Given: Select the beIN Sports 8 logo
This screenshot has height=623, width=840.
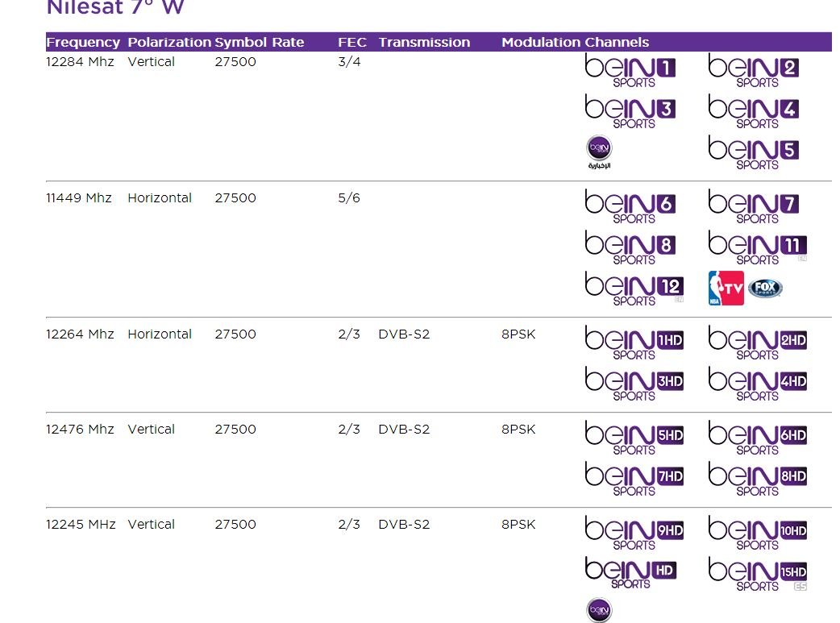Looking at the screenshot, I should pyautogui.click(x=630, y=248).
